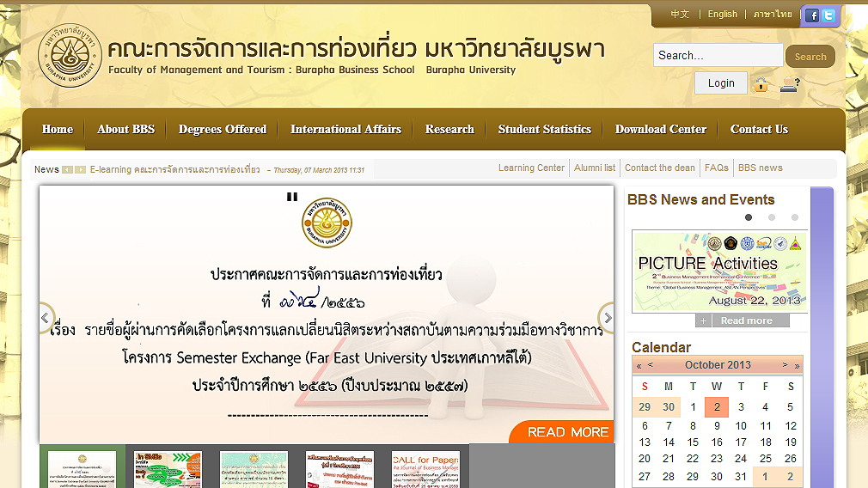This screenshot has height=488, width=868.
Task: Click the Search button
Action: coord(810,57)
